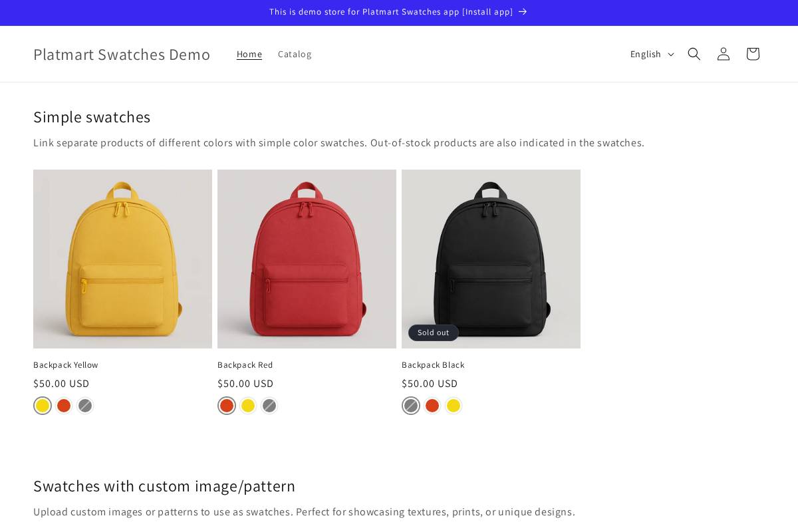798x532 pixels.
Task: Select the red swatch under Backpack Yellow
Action: 64,406
